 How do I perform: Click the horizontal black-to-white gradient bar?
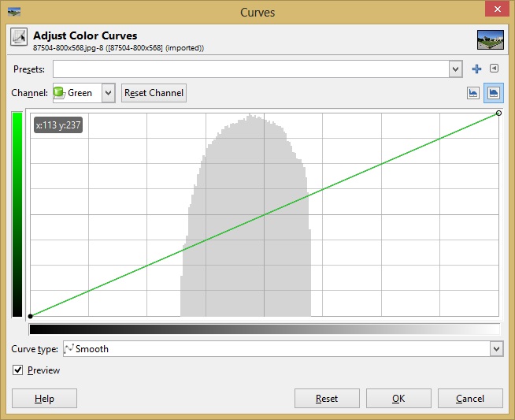264,329
